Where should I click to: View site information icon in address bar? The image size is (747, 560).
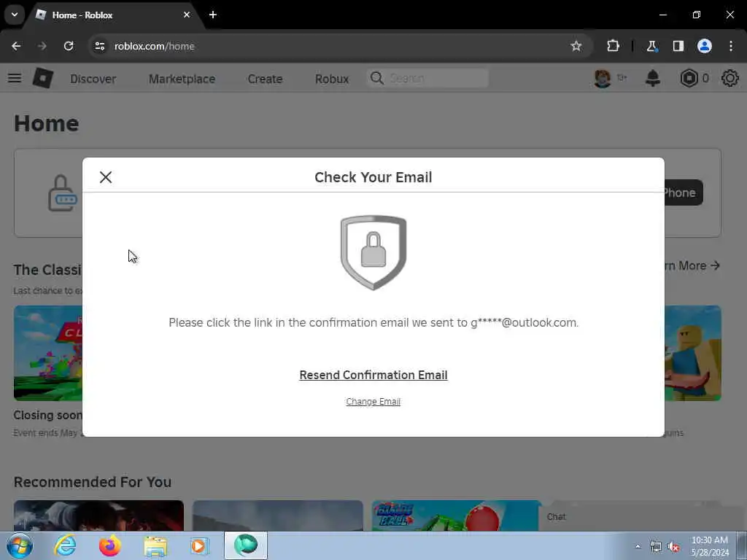[99, 46]
